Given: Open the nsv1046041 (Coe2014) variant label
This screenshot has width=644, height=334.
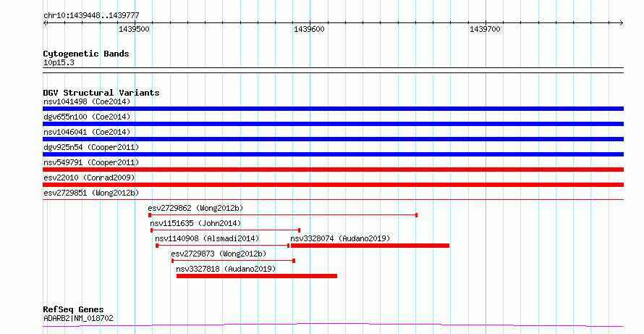Looking at the screenshot, I should tap(87, 132).
